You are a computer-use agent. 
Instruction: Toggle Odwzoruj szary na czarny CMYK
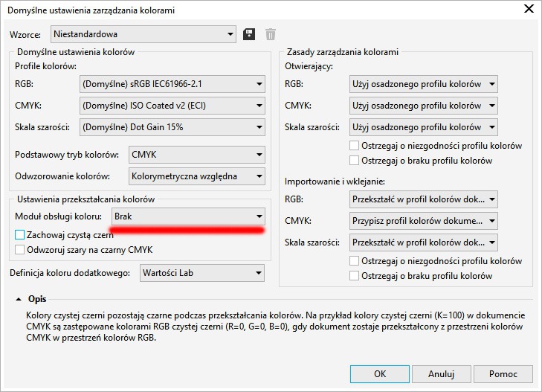pos(20,250)
